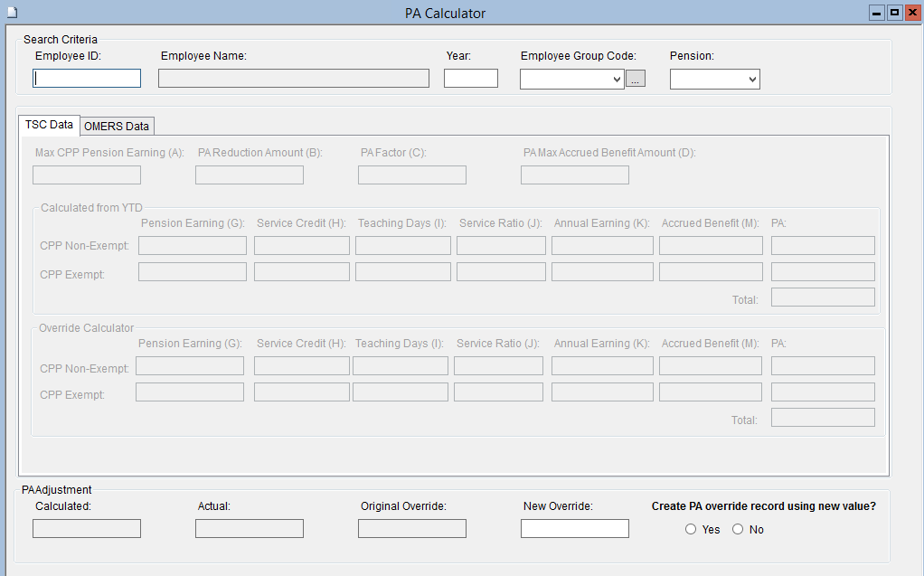Screen dimensions: 924x576
Task: Click the Employee Name field
Action: [293, 79]
